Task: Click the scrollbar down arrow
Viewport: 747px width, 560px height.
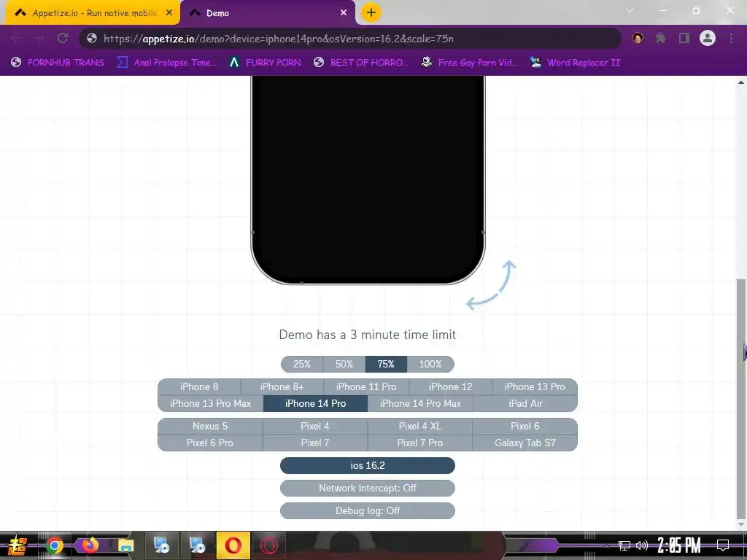Action: pyautogui.click(x=741, y=524)
